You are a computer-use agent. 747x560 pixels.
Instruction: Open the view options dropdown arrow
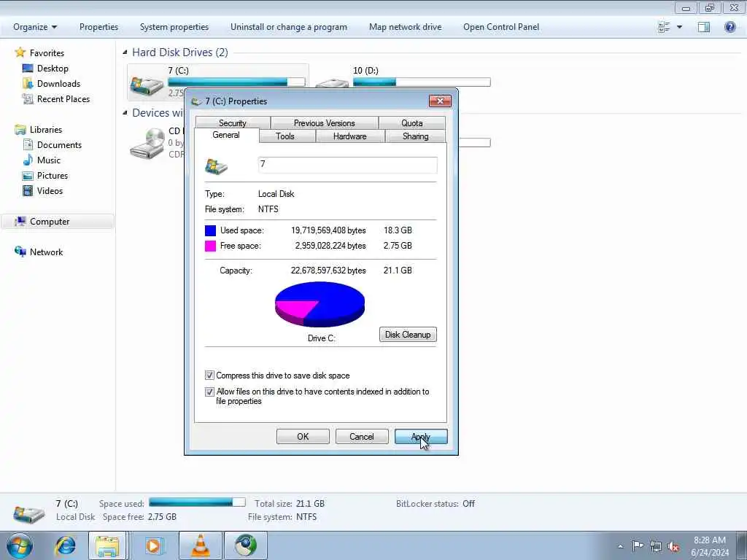(679, 27)
